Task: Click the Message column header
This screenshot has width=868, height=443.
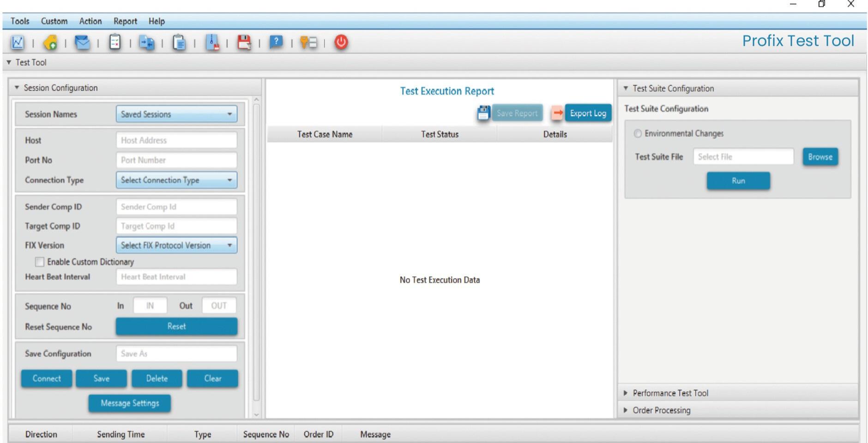Action: point(375,434)
